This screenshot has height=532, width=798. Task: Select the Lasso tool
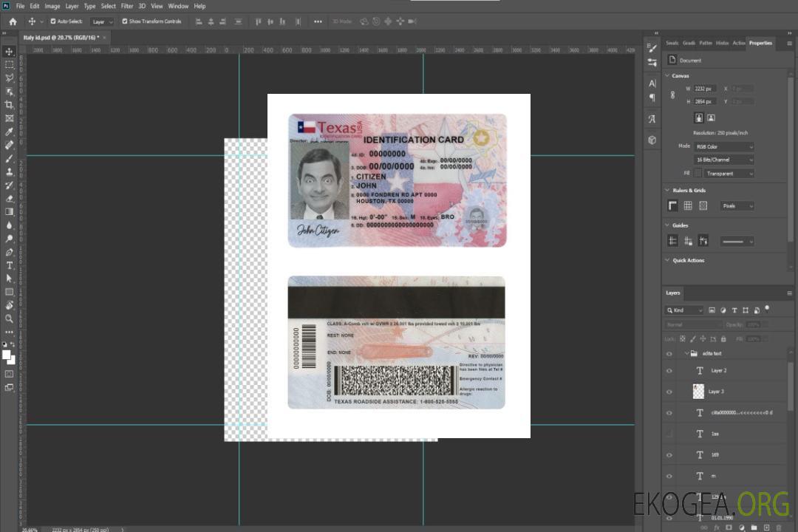pyautogui.click(x=9, y=78)
